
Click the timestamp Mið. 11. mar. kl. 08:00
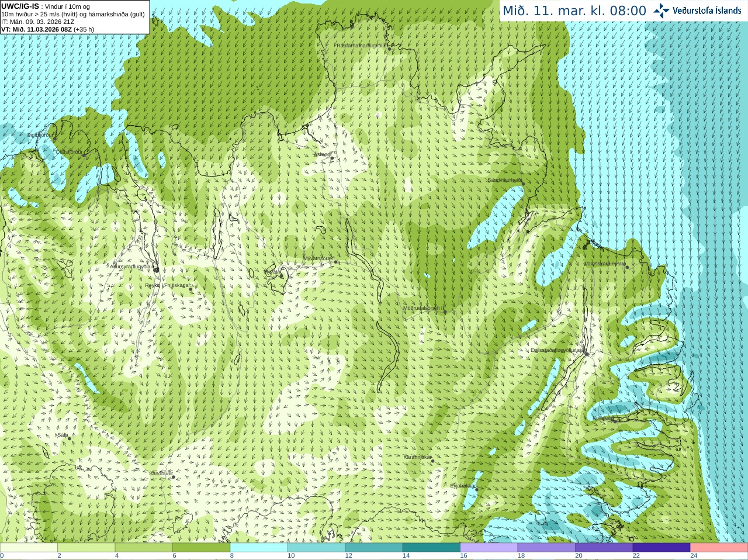tap(574, 11)
